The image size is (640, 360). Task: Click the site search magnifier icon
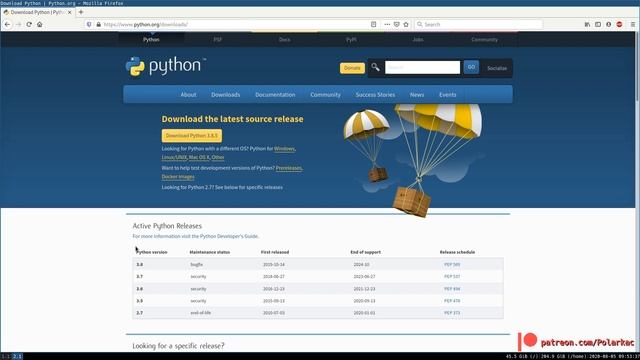(x=375, y=67)
